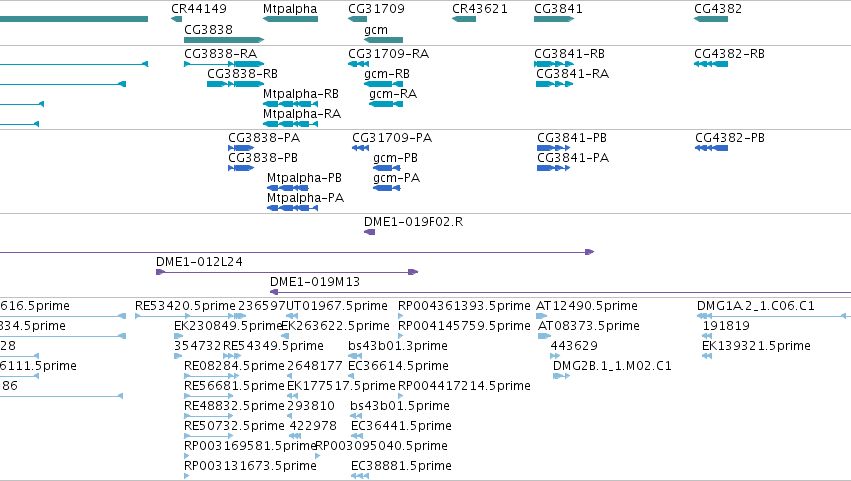Select the CG3841-PA protein label
This screenshot has width=851, height=481.
(573, 158)
